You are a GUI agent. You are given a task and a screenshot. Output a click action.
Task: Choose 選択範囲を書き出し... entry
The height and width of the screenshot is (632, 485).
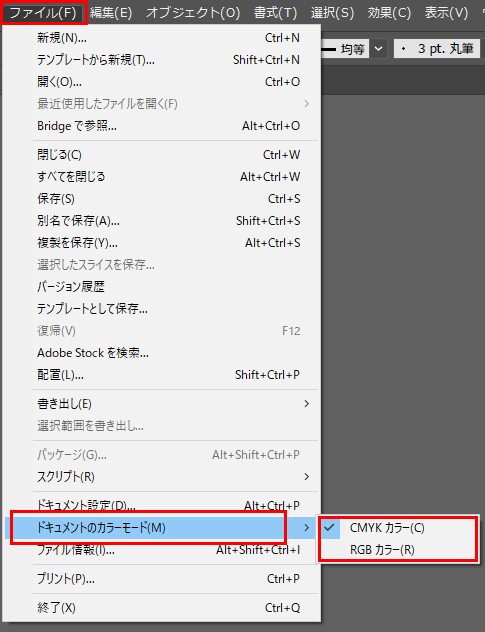coord(163,426)
